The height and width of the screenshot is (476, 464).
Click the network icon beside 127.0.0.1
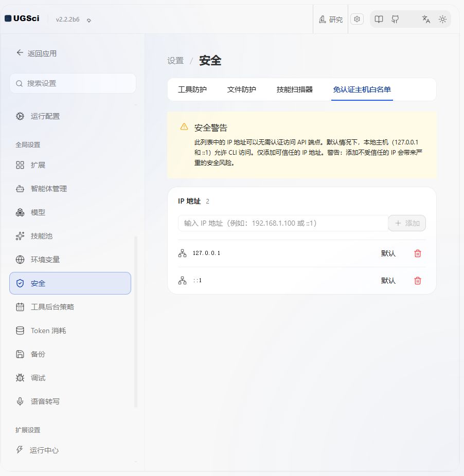point(182,253)
